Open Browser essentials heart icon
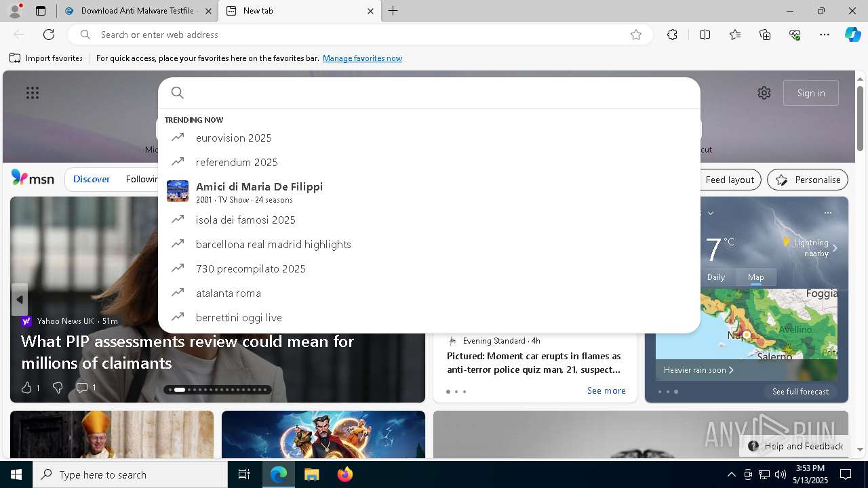Image resolution: width=868 pixels, height=488 pixels. 795,35
